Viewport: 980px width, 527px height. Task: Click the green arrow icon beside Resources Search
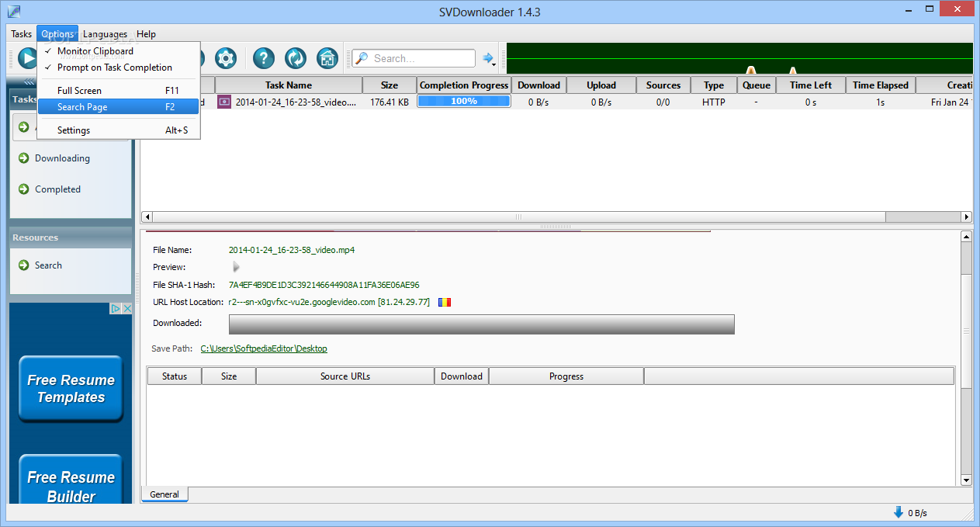click(x=24, y=265)
